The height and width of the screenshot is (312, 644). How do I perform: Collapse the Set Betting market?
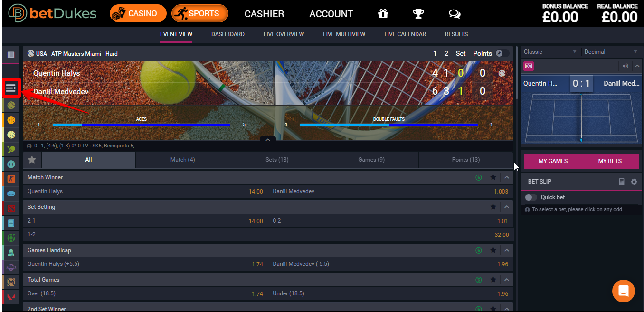pos(506,207)
